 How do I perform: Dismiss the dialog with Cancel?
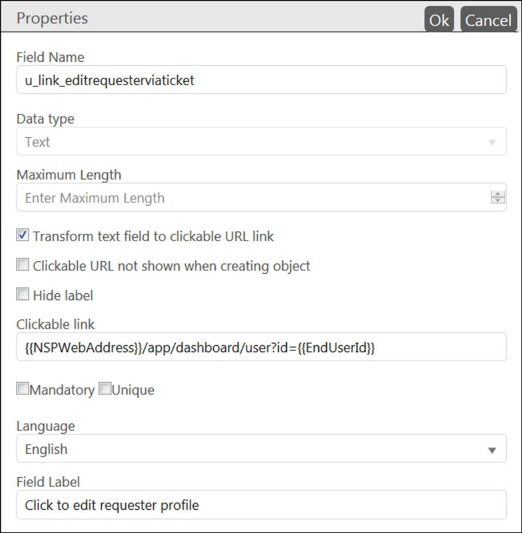click(x=488, y=20)
